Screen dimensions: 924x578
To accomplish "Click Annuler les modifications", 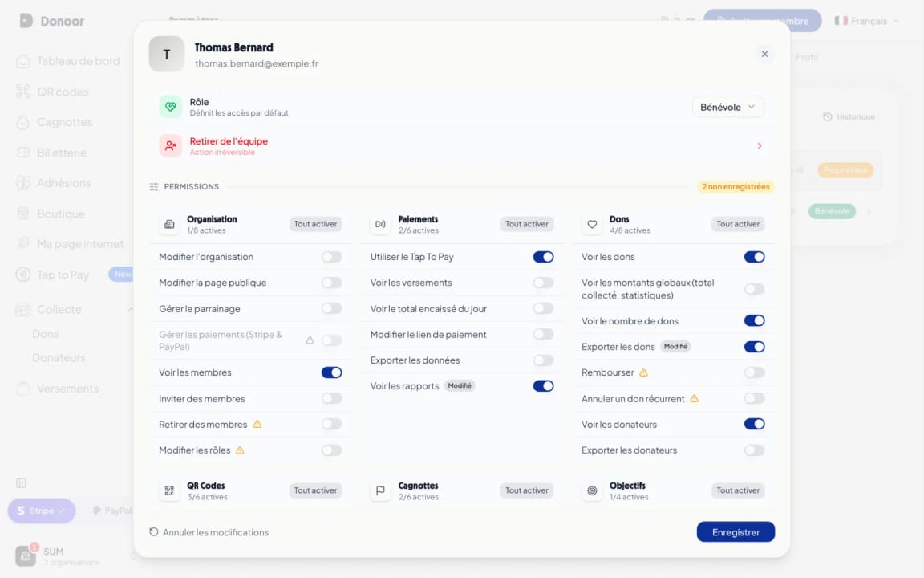I will 209,532.
